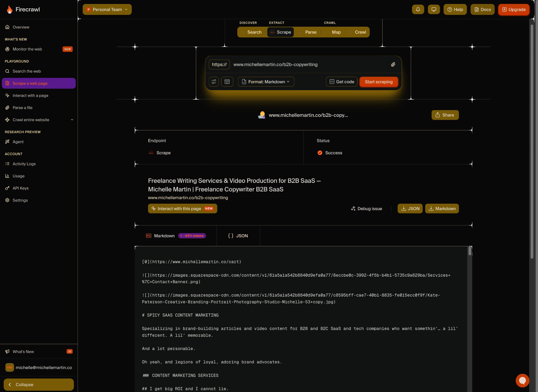Open the Personal Team dropdown
The height and width of the screenshot is (392, 538).
point(107,10)
